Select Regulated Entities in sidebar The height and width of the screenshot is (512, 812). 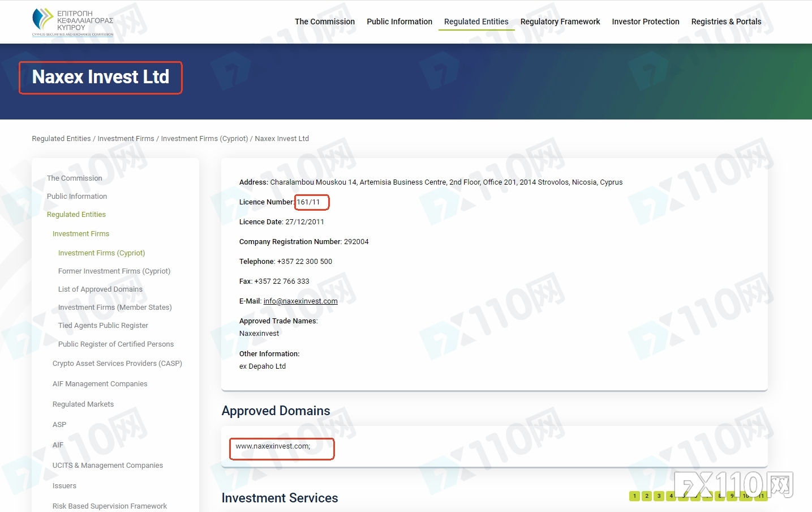tap(76, 215)
